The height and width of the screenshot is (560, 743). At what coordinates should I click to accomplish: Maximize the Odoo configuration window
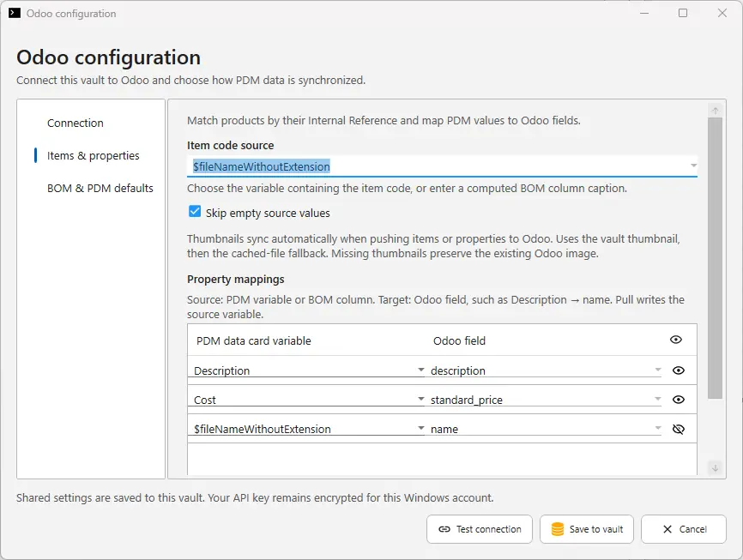(x=683, y=13)
